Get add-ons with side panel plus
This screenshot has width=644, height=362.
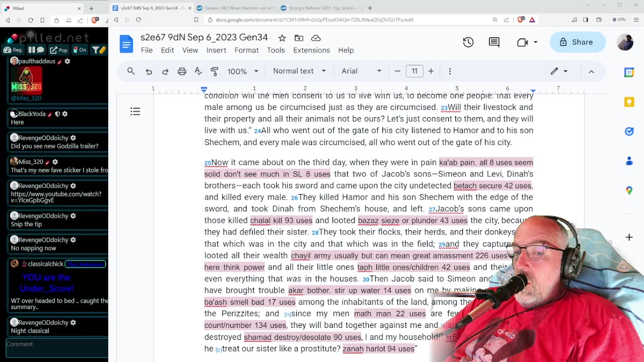click(629, 237)
